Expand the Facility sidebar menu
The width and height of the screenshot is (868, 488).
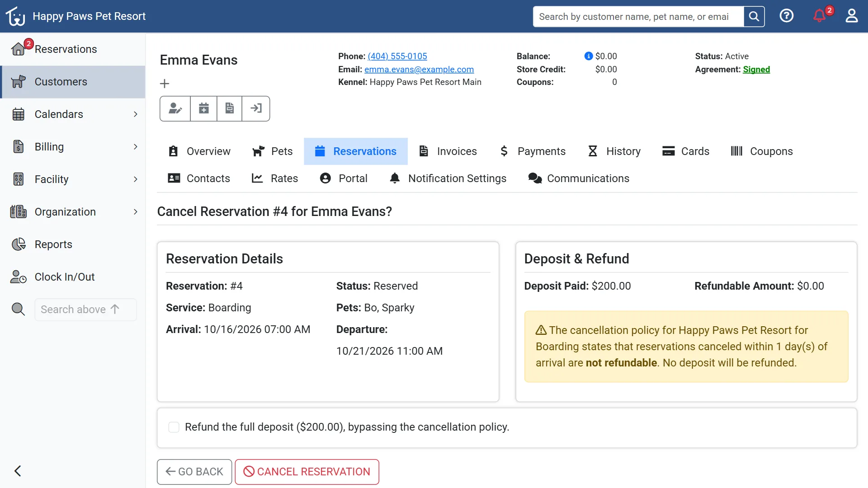tap(73, 179)
